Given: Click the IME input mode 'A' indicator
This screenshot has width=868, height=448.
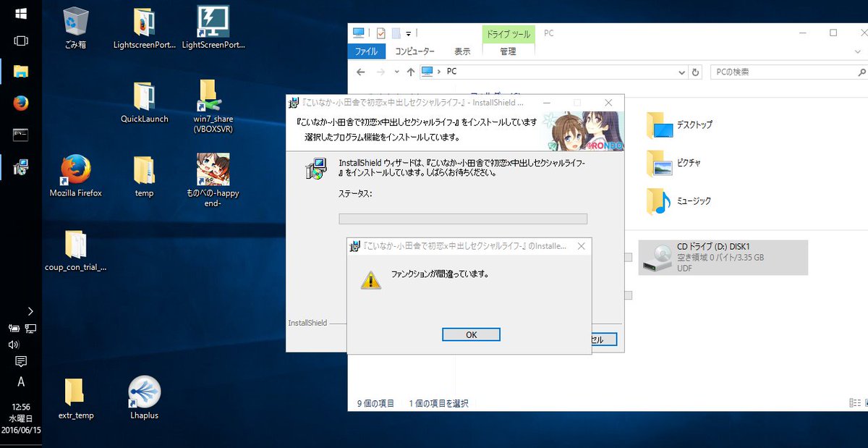Looking at the screenshot, I should 21,381.
